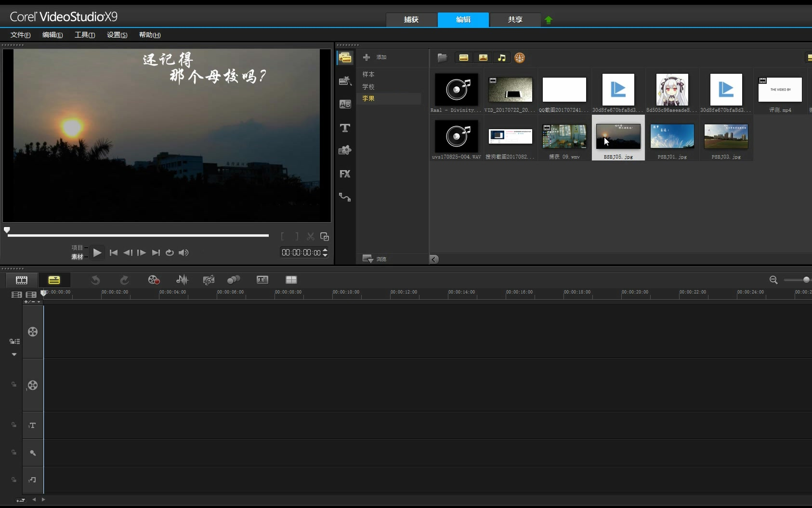
Task: Move the preview scrubber handle
Action: [7, 230]
